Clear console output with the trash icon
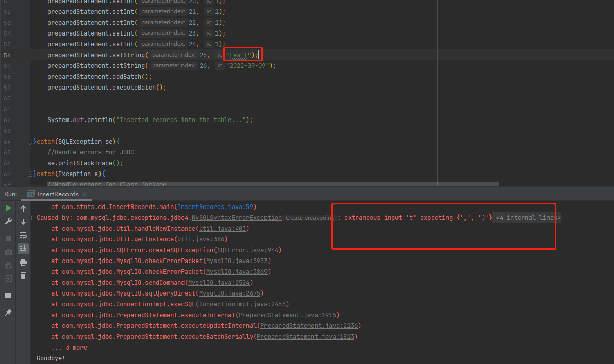The width and height of the screenshot is (614, 364). [x=23, y=275]
